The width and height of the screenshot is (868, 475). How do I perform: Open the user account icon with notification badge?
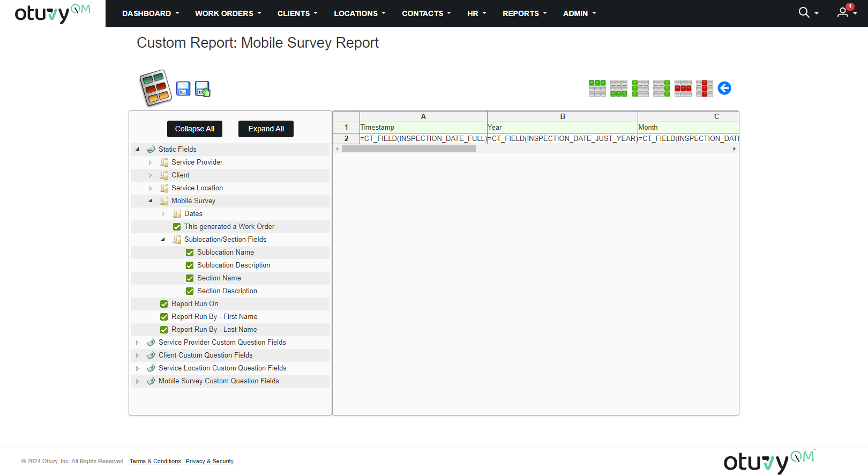[x=843, y=12]
